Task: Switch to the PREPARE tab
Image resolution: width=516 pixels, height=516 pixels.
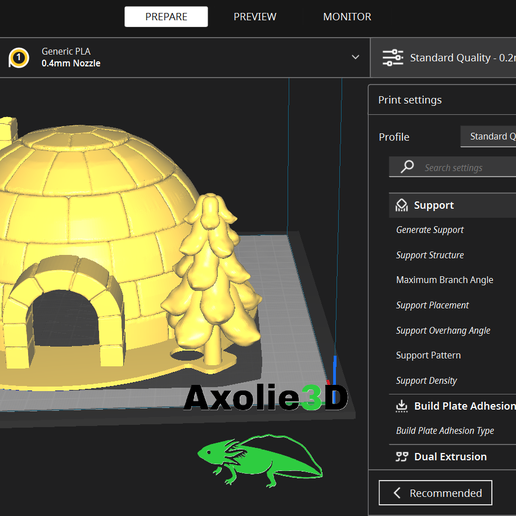Action: (166, 17)
